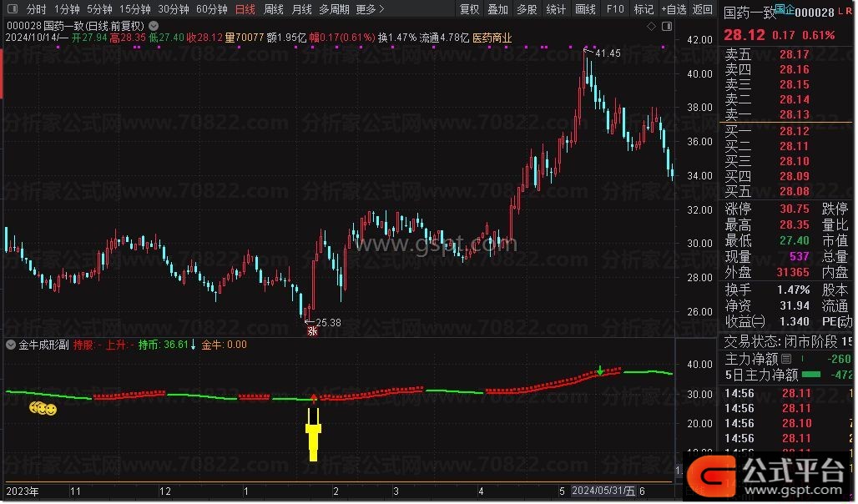Screen dimensions: 858x504
Task: Click the diamond icon above the price axis
Action: point(651,26)
